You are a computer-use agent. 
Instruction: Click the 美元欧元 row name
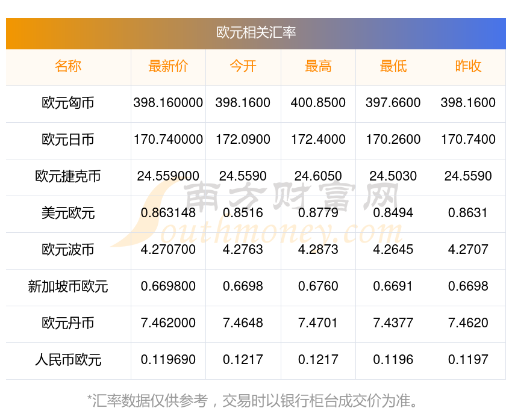click(x=68, y=213)
